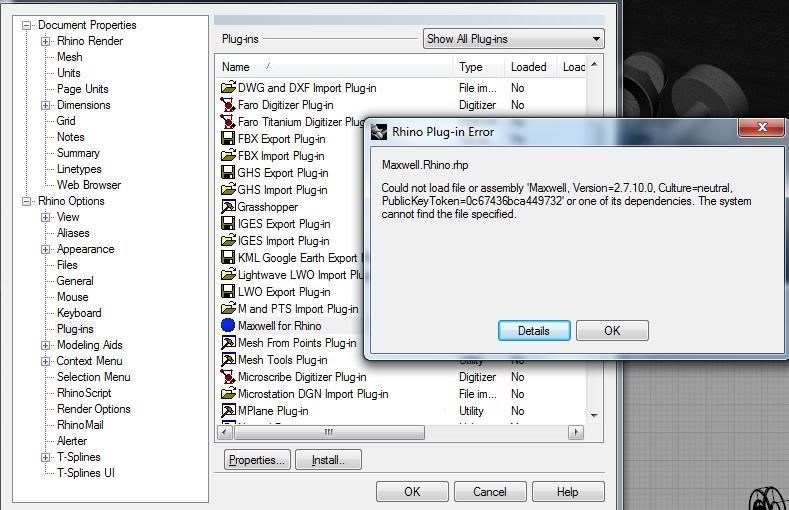Click the Mesh From Points Plug-in icon

point(228,343)
